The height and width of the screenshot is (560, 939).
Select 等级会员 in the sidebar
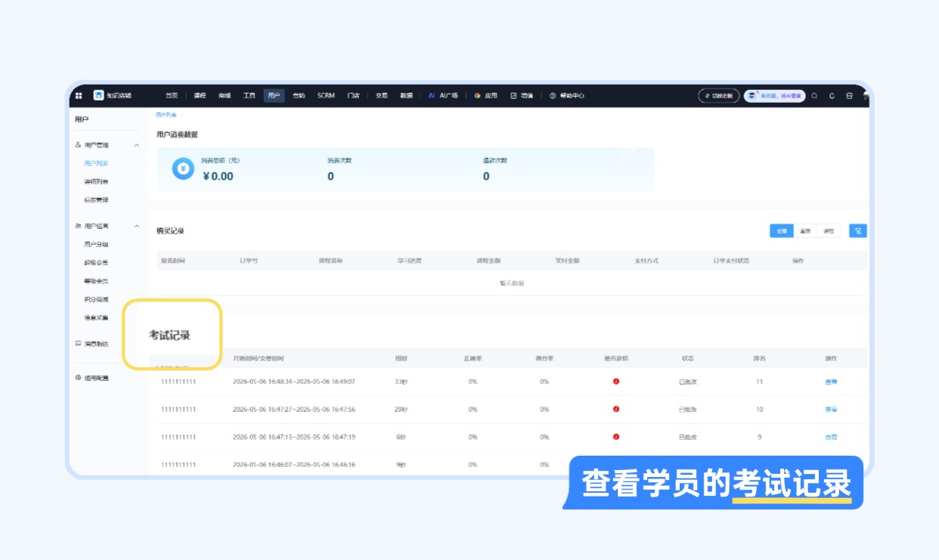(96, 281)
